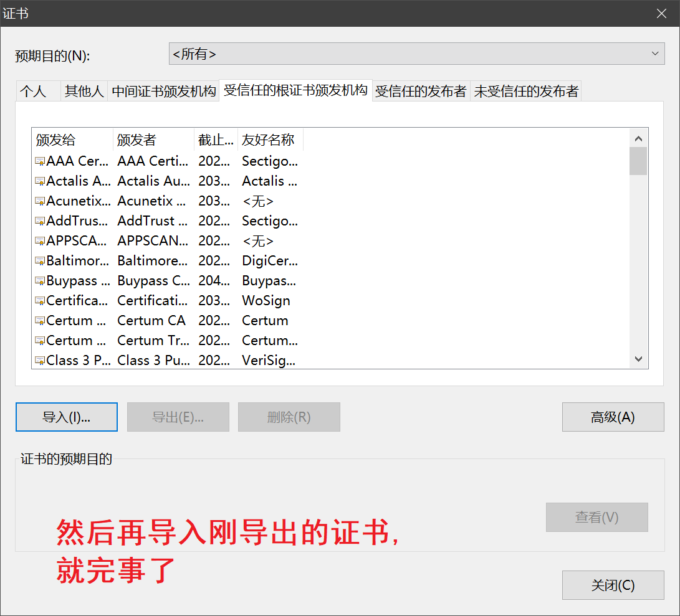The height and width of the screenshot is (616, 680).
Task: Select the AddTrus... certificate row
Action: (167, 221)
